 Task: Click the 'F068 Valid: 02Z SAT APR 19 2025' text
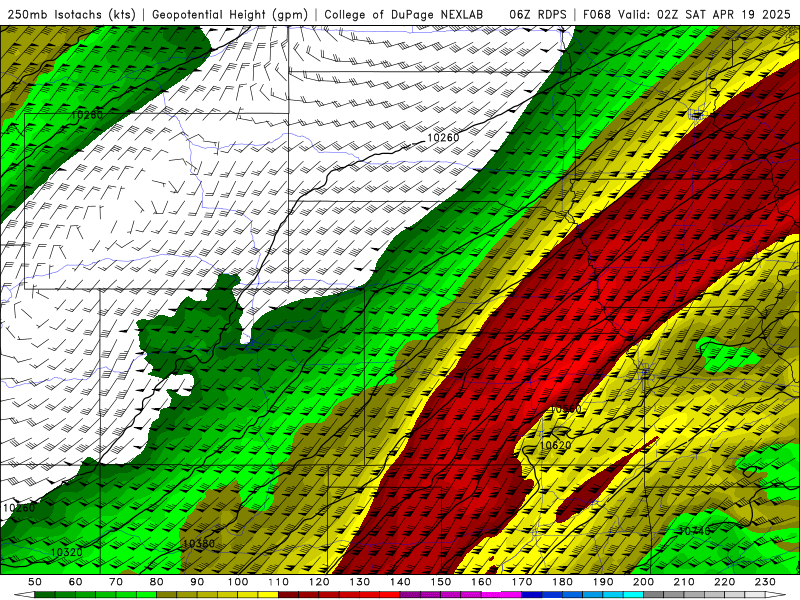[686, 14]
